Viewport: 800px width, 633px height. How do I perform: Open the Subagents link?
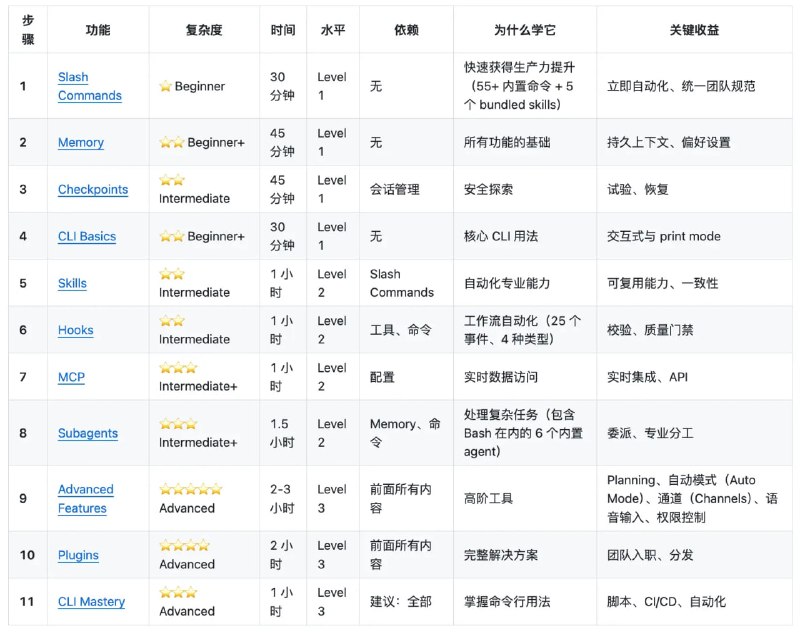pos(88,433)
